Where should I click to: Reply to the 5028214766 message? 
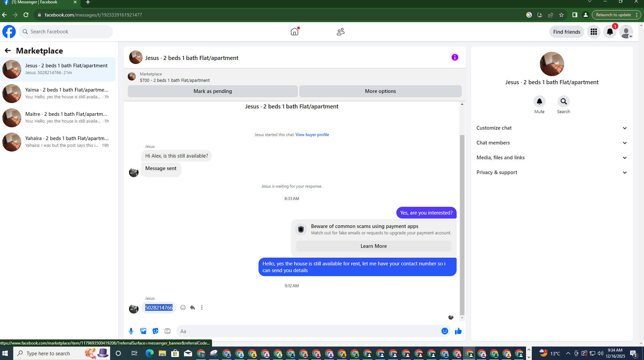point(192,307)
